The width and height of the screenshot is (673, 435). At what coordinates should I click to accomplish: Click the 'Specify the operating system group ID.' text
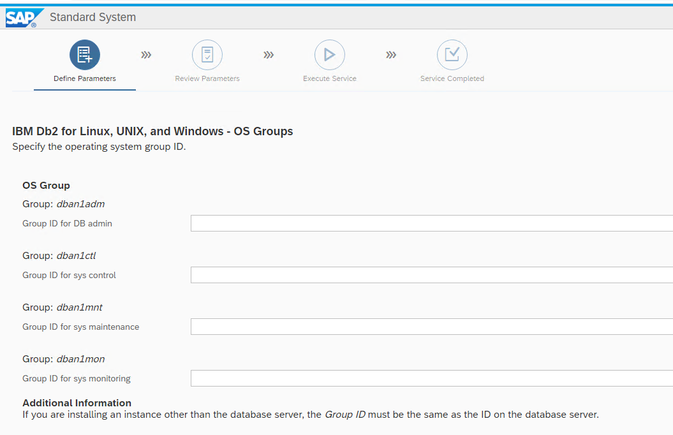(x=99, y=146)
